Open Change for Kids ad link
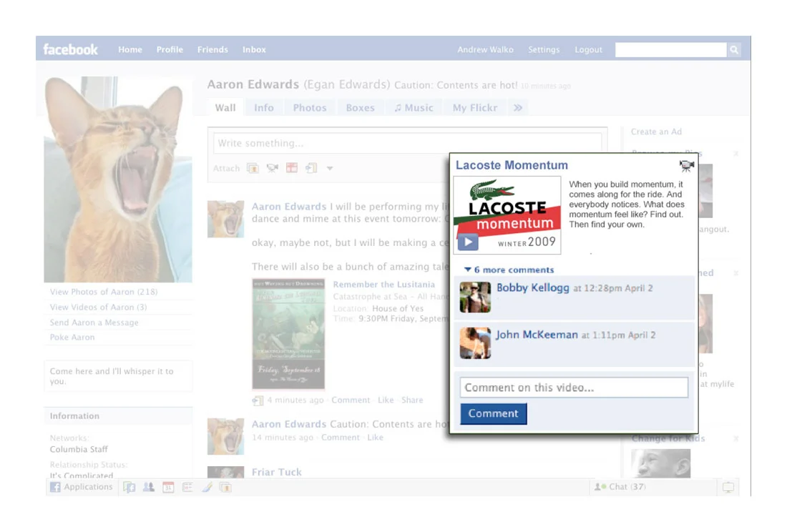The height and width of the screenshot is (532, 787). pos(668,439)
